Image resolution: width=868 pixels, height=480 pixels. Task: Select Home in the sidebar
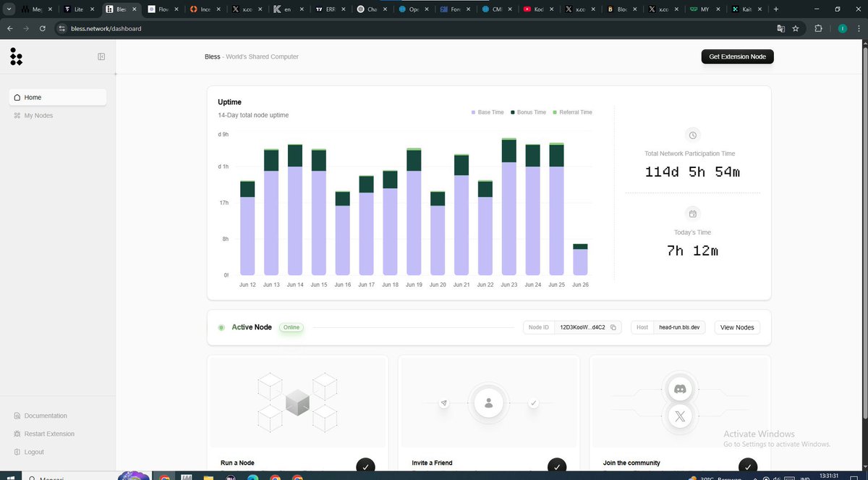click(58, 97)
